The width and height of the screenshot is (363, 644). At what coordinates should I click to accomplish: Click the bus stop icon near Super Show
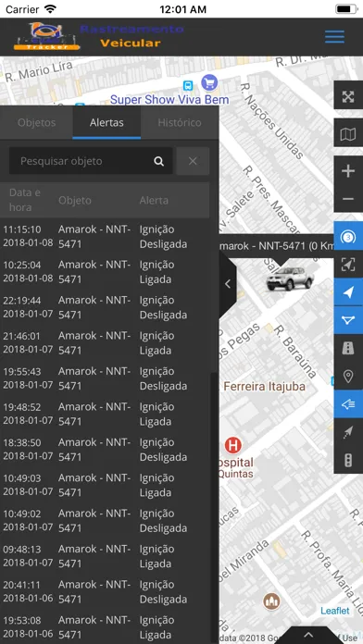(188, 85)
